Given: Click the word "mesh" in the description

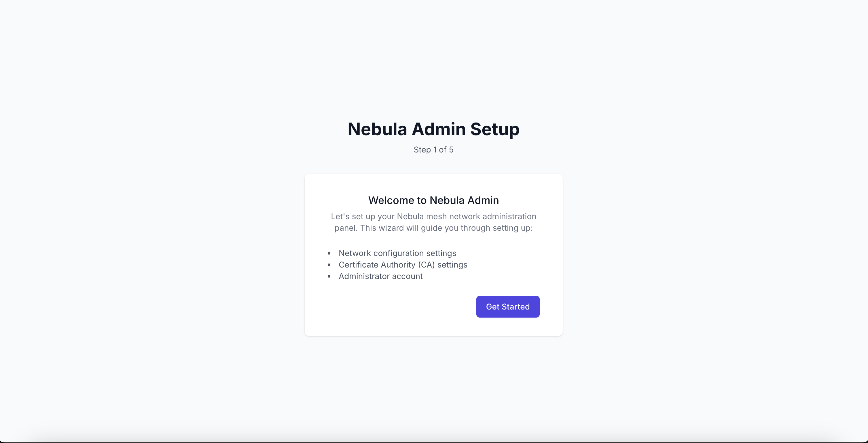Looking at the screenshot, I should 436,216.
